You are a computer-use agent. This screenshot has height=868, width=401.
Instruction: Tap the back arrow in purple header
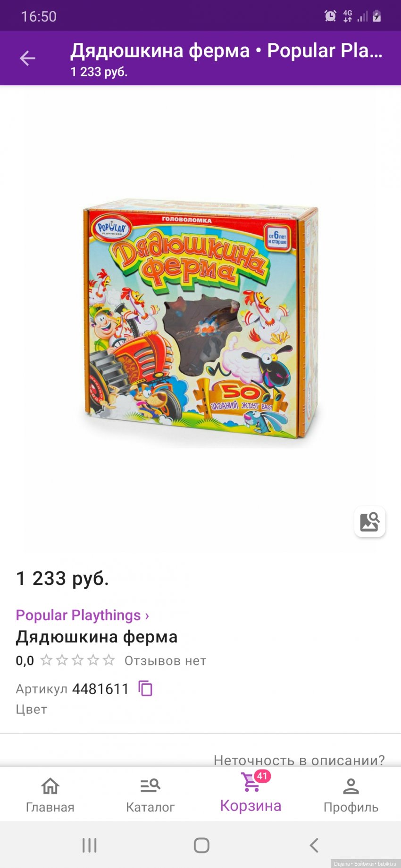pyautogui.click(x=27, y=58)
